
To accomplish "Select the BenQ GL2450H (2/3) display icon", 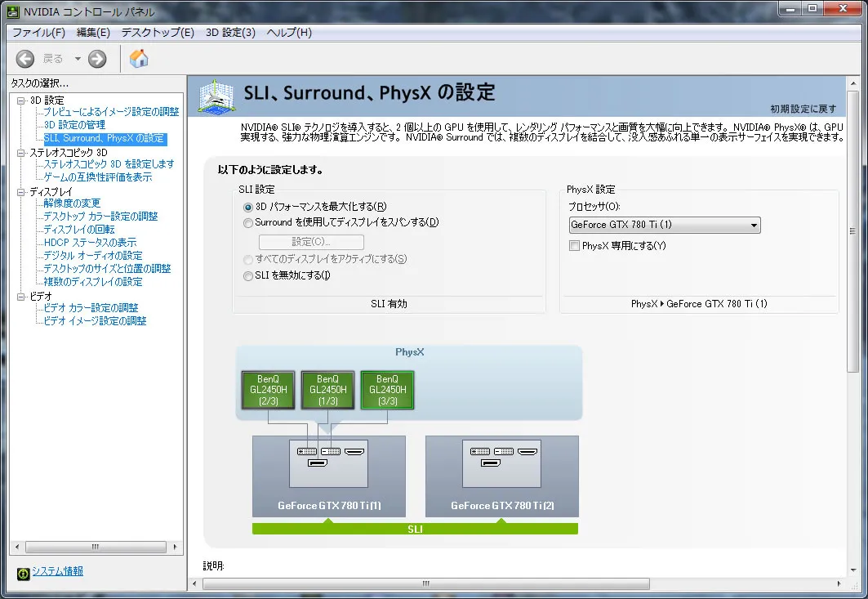I will [269, 390].
